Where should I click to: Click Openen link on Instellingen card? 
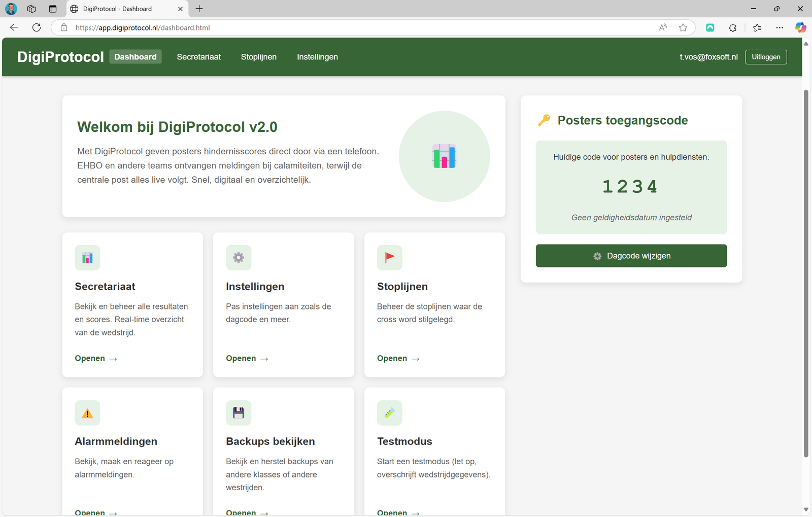point(247,358)
